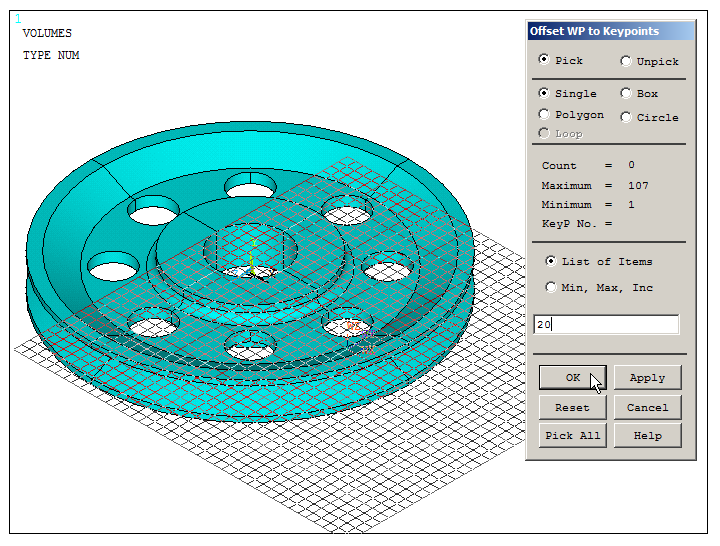The width and height of the screenshot is (720, 546).
Task: Select the Pick radio button
Action: [544, 60]
